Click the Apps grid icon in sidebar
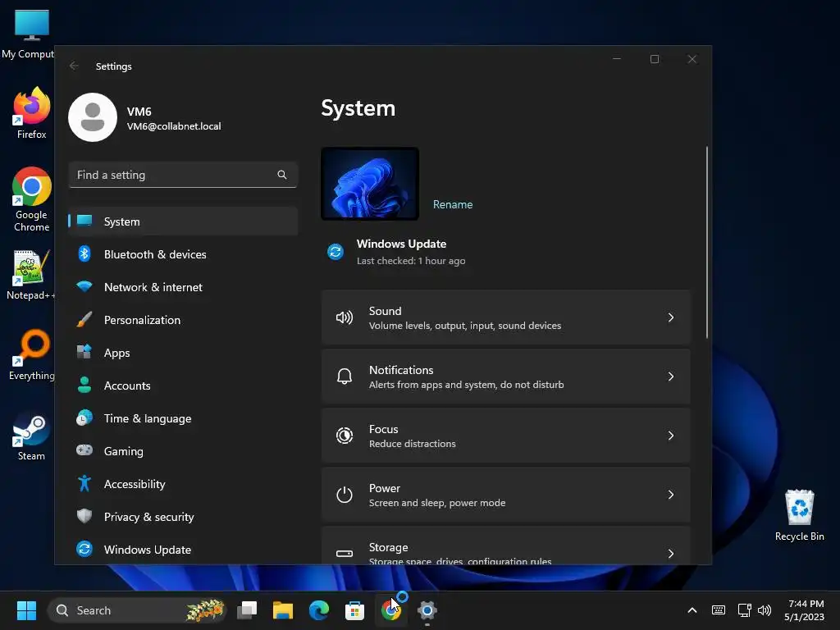Image resolution: width=840 pixels, height=630 pixels. click(84, 351)
